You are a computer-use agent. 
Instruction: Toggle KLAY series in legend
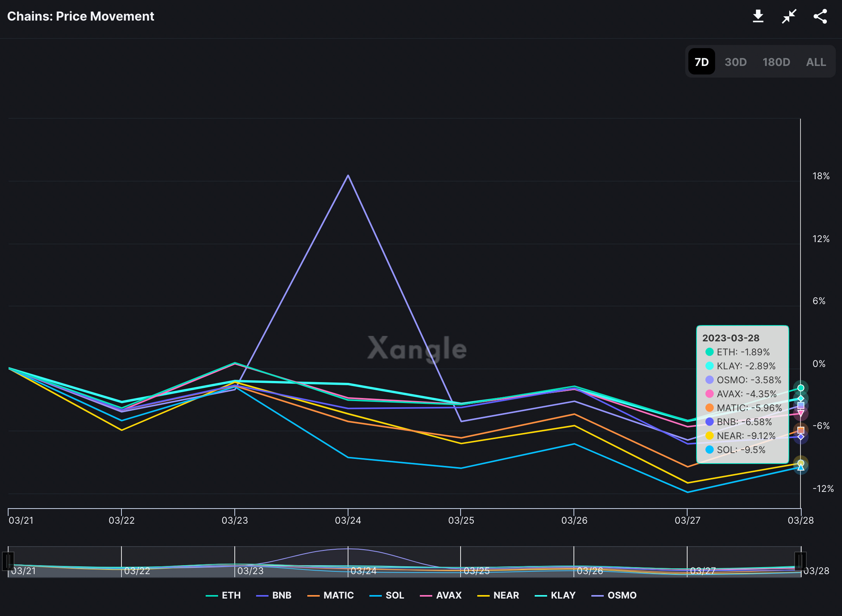(555, 595)
